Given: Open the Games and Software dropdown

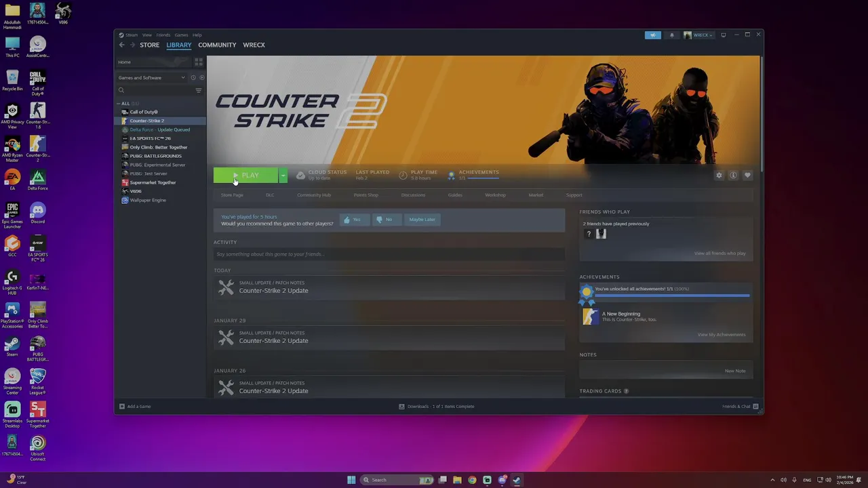Looking at the screenshot, I should coord(151,77).
